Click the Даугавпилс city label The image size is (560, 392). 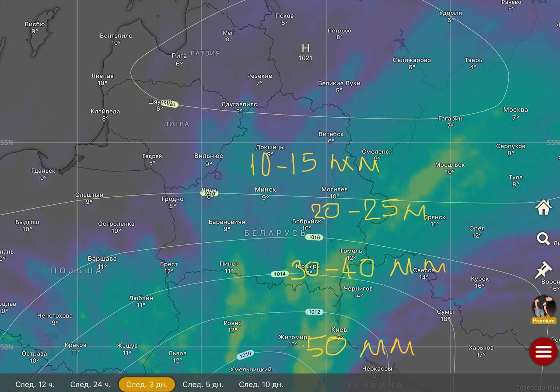pos(239,104)
